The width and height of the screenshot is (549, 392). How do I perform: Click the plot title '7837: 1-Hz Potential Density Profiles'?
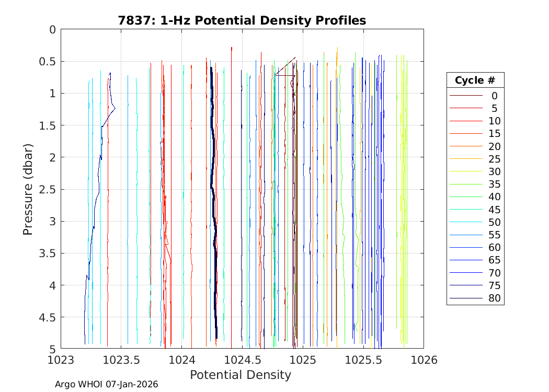click(x=242, y=20)
